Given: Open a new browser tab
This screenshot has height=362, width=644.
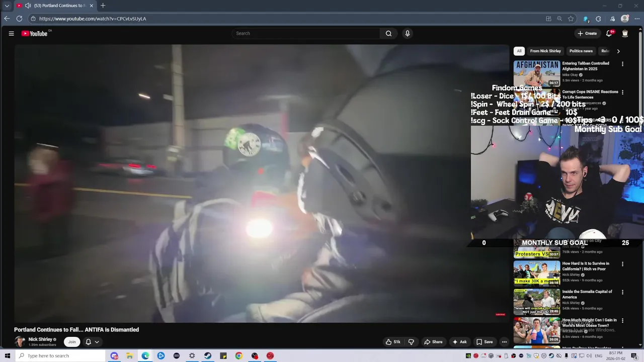Looking at the screenshot, I should [103, 6].
